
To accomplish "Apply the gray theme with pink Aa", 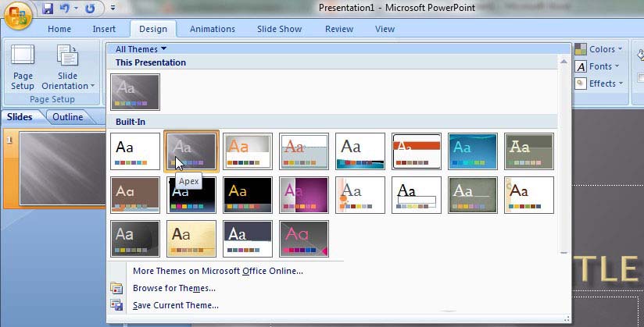I will click(304, 239).
